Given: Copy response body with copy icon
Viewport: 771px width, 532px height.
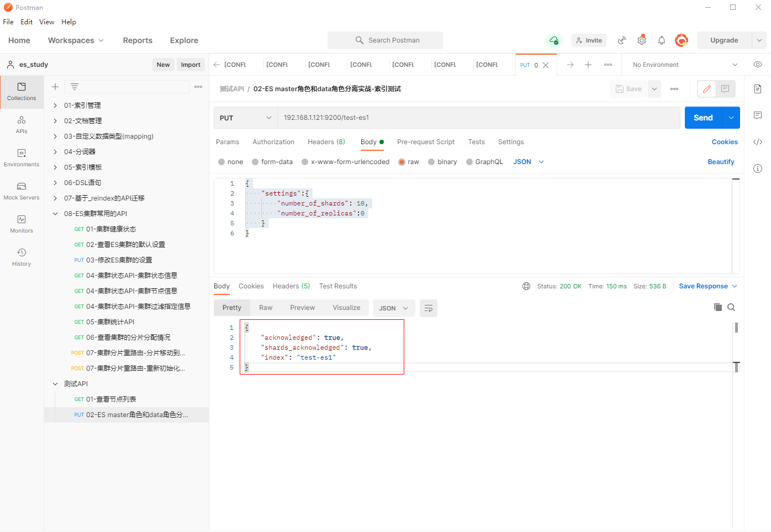Looking at the screenshot, I should click(717, 307).
